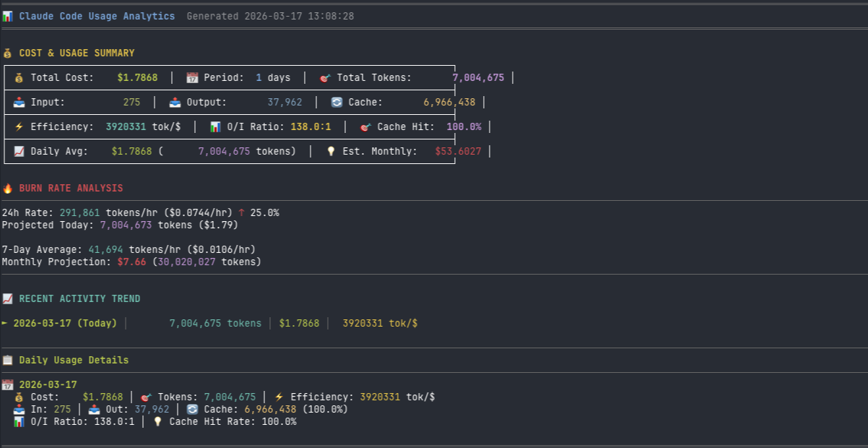868x448 pixels.
Task: Click $1.7868 in the Recent Activity Trend row
Action: tap(299, 324)
